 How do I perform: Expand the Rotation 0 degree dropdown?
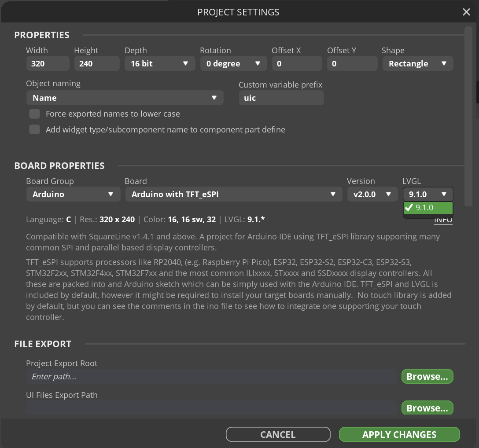click(233, 64)
